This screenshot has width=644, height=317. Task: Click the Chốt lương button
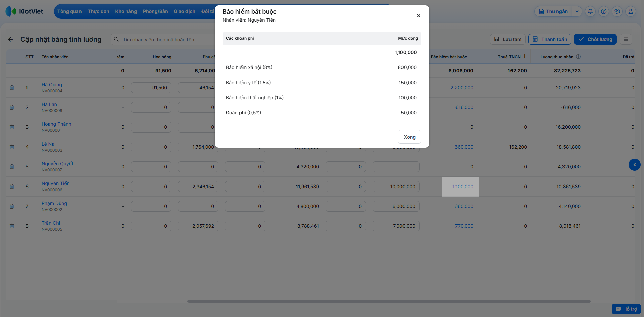595,39
